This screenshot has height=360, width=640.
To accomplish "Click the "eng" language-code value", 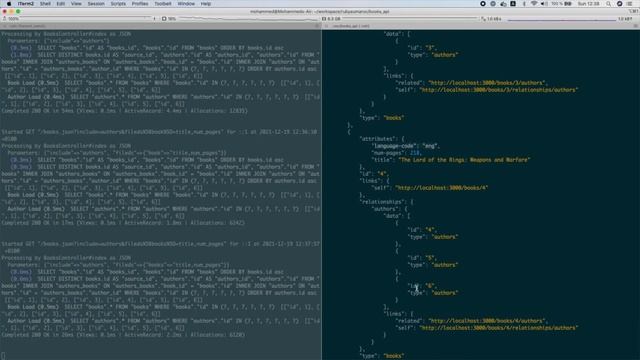I will coord(430,146).
